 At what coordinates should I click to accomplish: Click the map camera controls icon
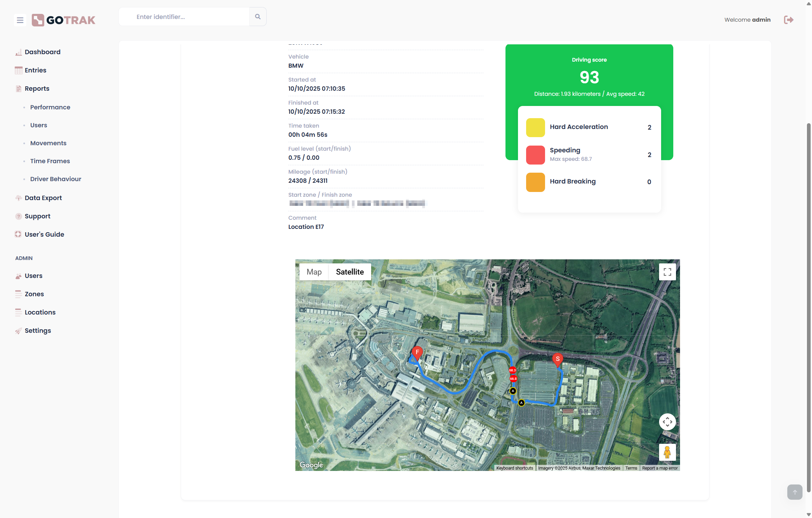pyautogui.click(x=667, y=422)
